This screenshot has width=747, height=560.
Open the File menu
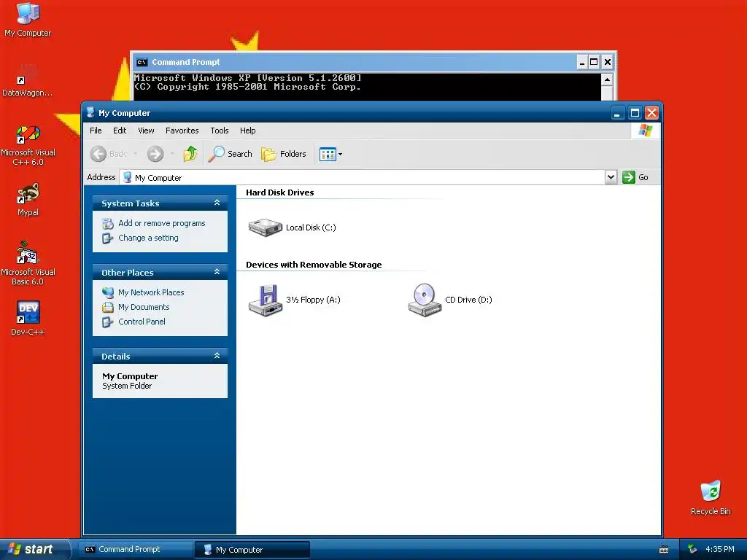coord(96,131)
